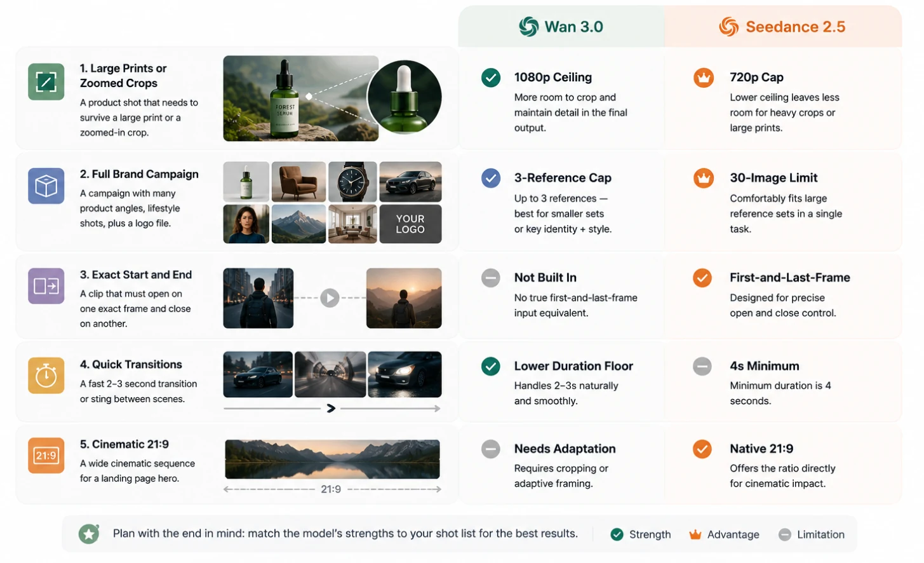Click the Strength legend check icon

click(617, 534)
